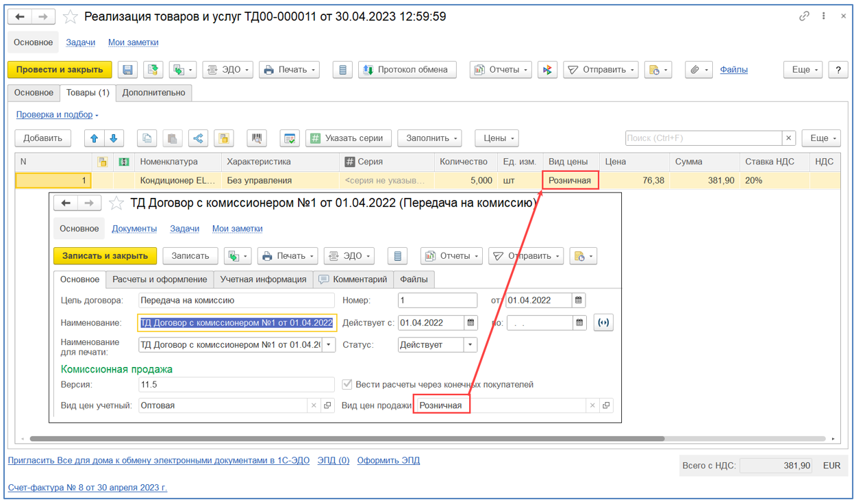
Task: Click Оформить ЭПД link
Action: click(388, 461)
